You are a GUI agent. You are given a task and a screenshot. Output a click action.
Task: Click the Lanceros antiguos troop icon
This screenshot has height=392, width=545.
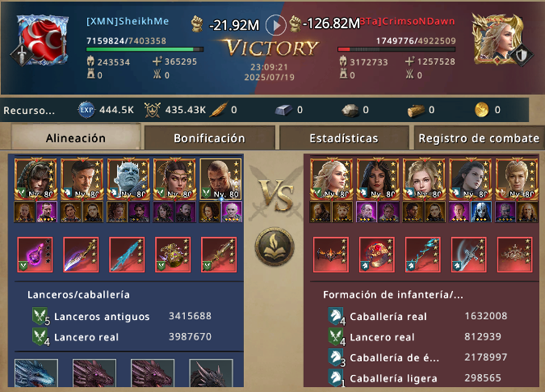click(x=41, y=316)
